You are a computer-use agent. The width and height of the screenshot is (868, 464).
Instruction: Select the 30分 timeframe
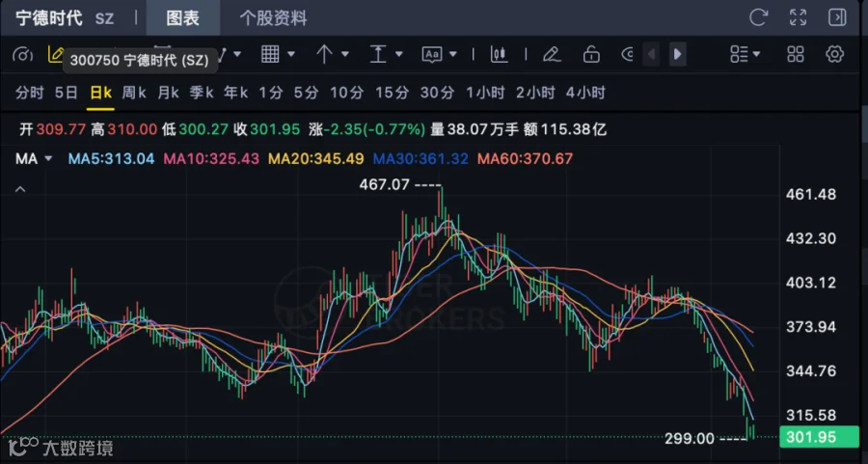tap(437, 93)
